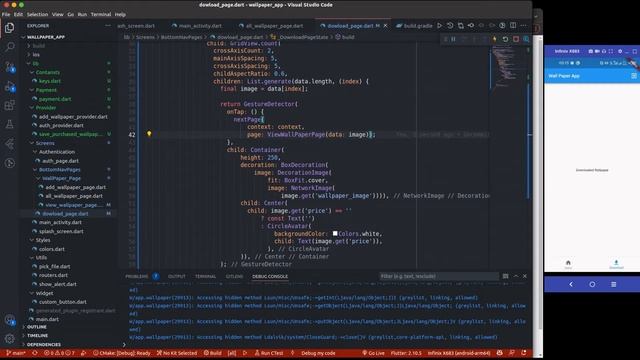Tap the icon at right of Wall Paper App bar
The image size is (640, 360).
(x=634, y=76)
